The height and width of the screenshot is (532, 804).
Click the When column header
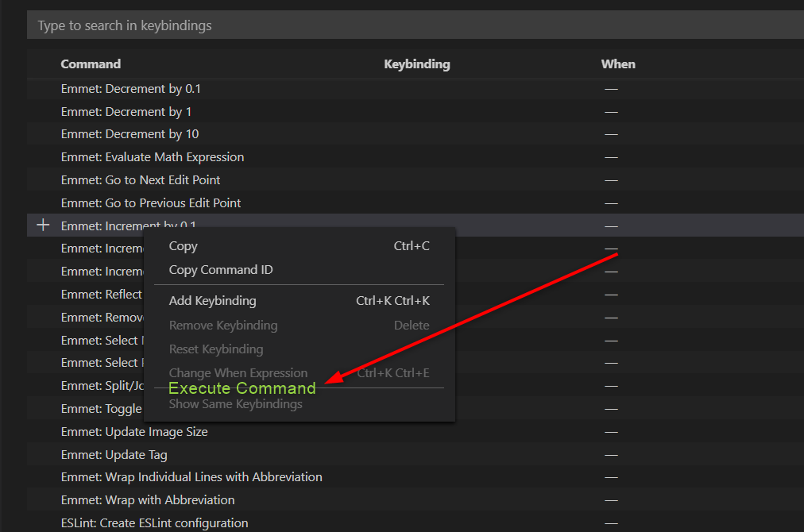[x=618, y=64]
